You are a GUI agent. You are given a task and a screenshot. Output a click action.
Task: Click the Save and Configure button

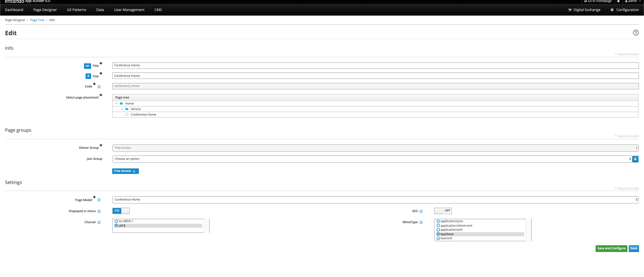(x=611, y=248)
